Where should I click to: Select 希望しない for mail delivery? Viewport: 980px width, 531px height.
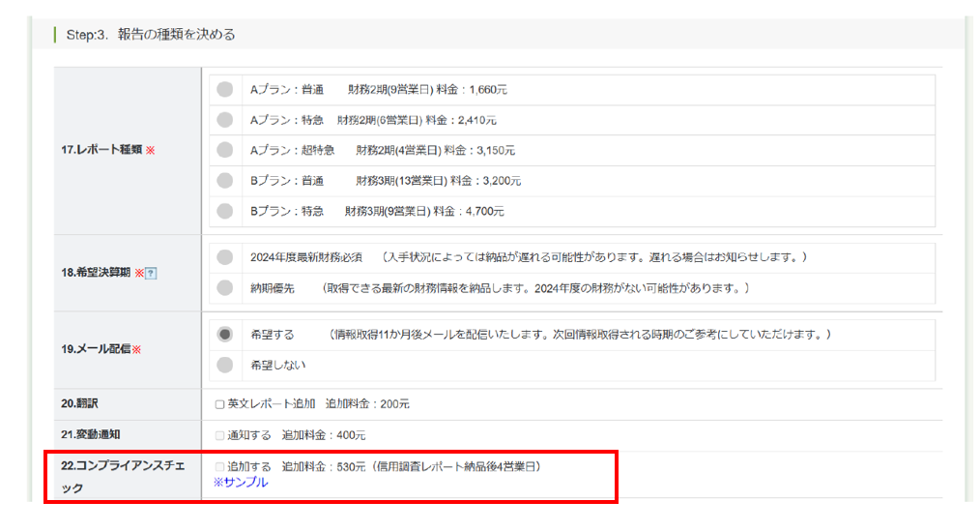pyautogui.click(x=225, y=366)
